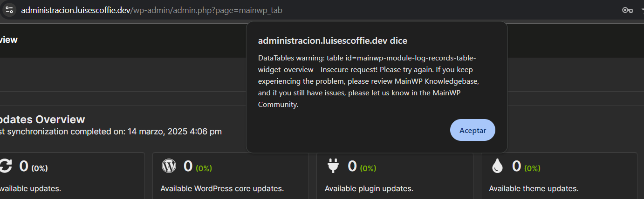Screen dimensions: 644x199
Task: Click the site information icon in address bar
Action: coord(9,10)
